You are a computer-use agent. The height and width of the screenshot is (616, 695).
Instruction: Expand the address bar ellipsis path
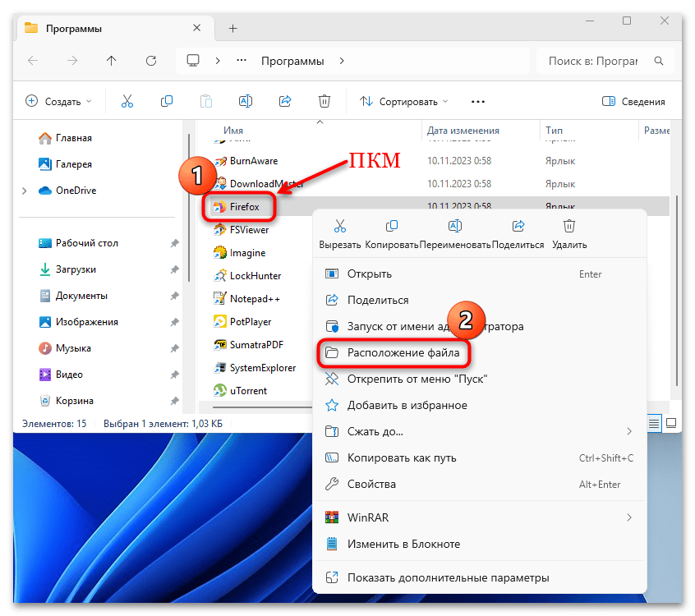[x=242, y=60]
